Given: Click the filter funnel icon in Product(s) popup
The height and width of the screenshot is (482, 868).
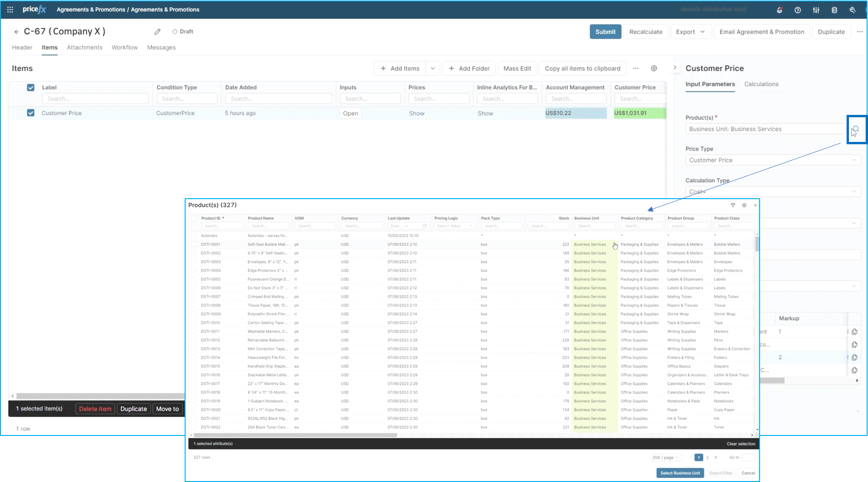Looking at the screenshot, I should coord(733,205).
